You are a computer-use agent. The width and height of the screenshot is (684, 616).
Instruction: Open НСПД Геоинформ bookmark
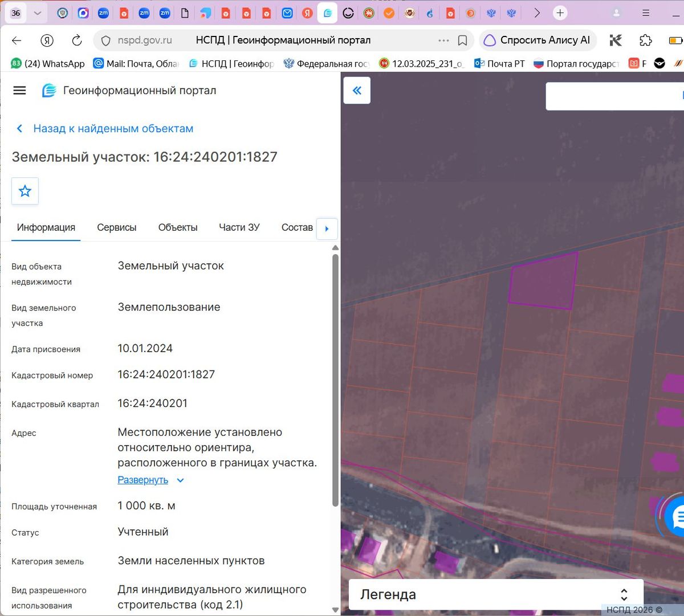pyautogui.click(x=231, y=64)
